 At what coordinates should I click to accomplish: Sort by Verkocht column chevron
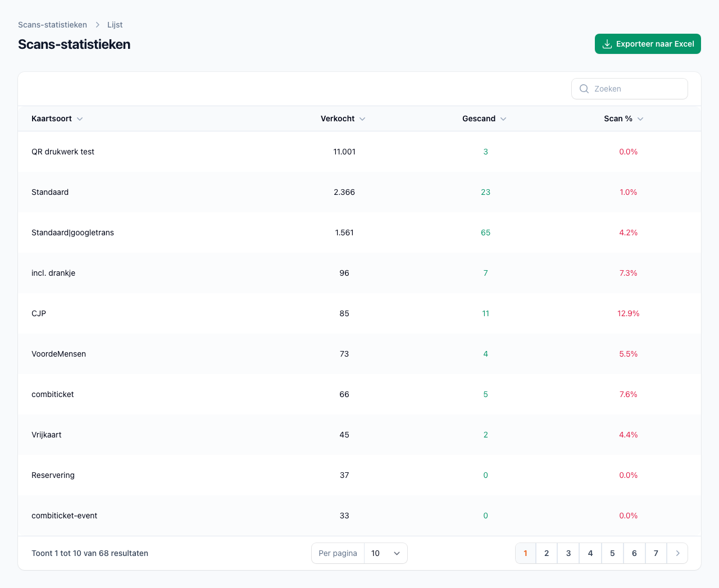(x=362, y=119)
